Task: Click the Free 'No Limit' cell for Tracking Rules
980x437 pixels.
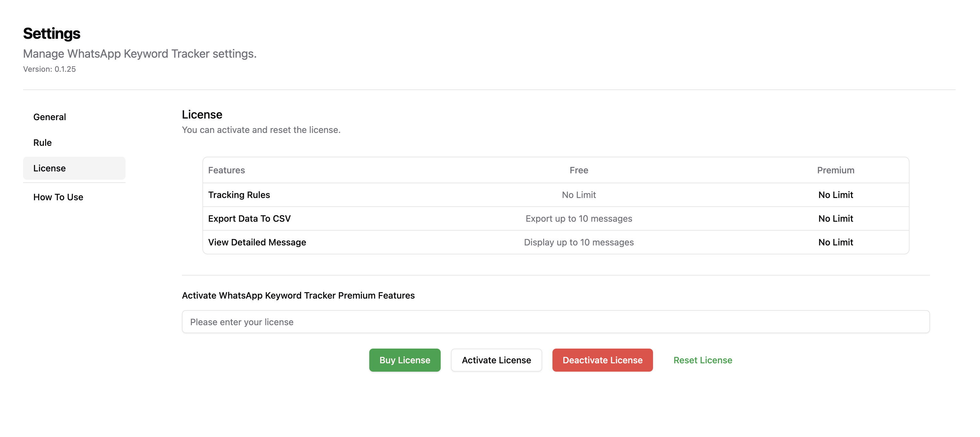Action: [579, 194]
